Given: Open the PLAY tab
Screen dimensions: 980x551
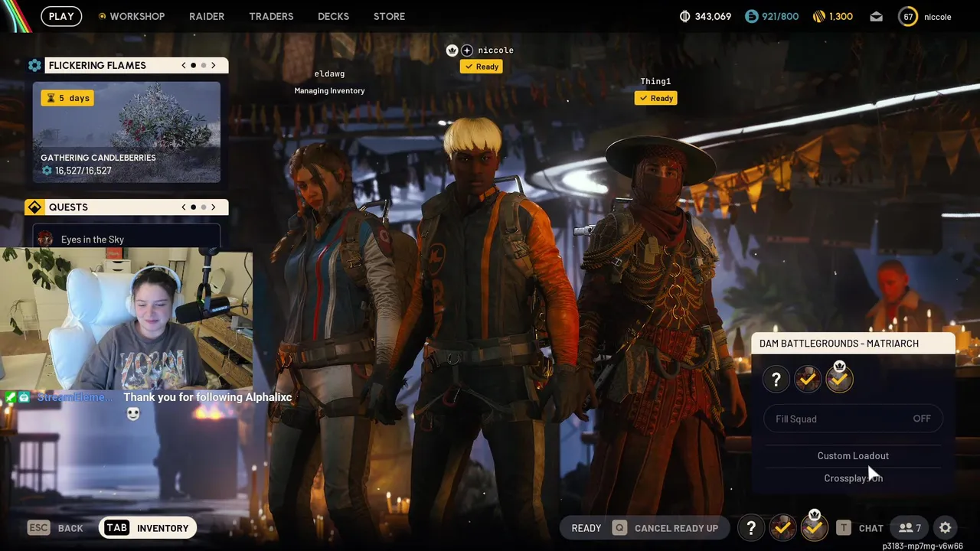Looking at the screenshot, I should [61, 16].
